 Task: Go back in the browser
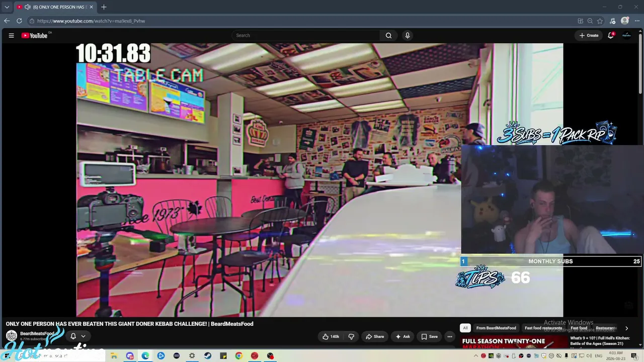[7, 21]
